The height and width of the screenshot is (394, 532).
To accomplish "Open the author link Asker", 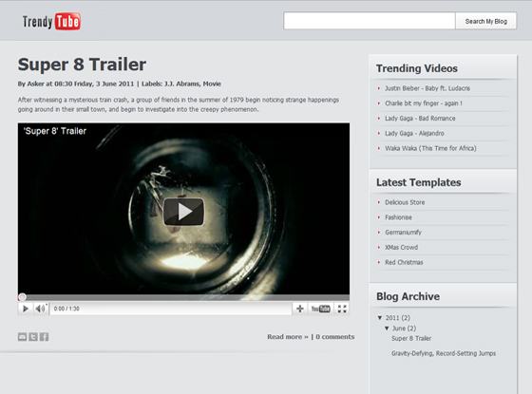I will 35,84.
